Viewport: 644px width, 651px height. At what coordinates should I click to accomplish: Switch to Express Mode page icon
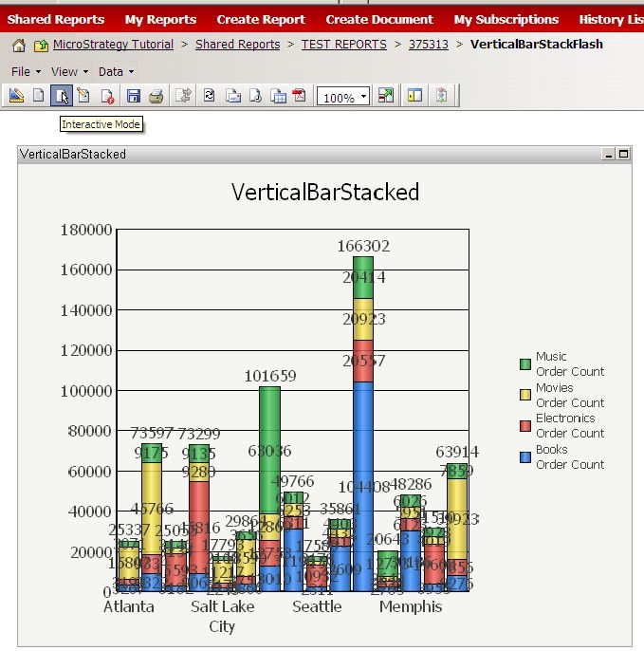[39, 96]
